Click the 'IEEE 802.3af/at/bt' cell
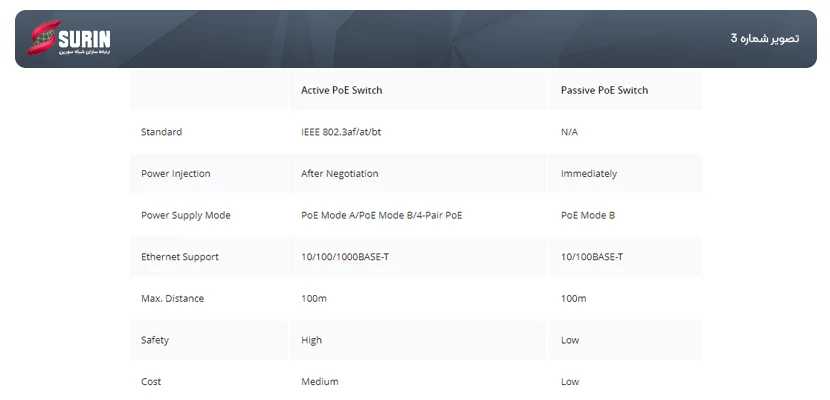Viewport: 830px width, 400px height. point(341,132)
